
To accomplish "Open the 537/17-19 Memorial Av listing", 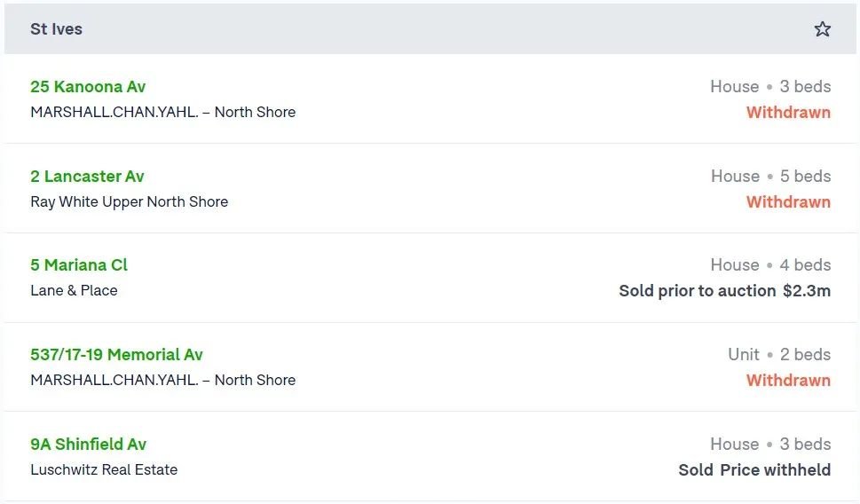I will 116,354.
